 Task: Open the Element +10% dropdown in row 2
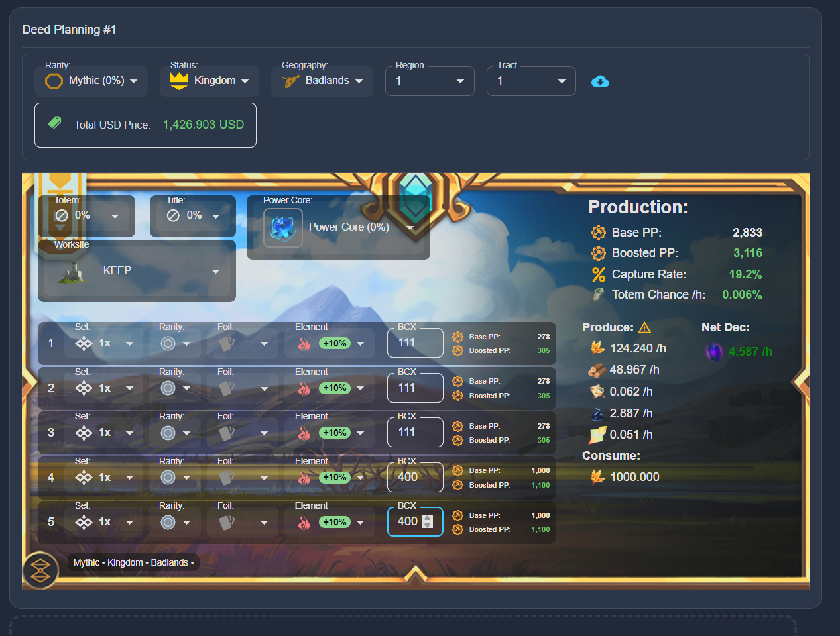[331, 388]
